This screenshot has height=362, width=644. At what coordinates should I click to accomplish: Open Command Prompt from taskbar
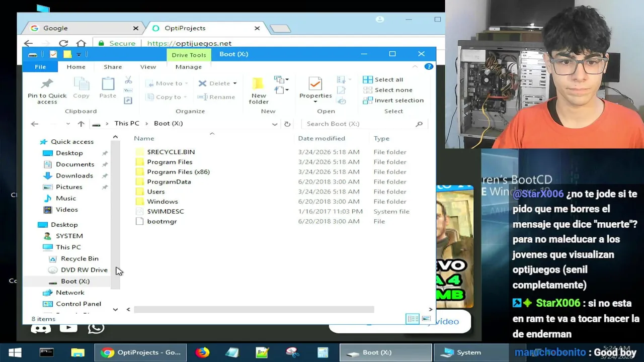[x=46, y=352]
